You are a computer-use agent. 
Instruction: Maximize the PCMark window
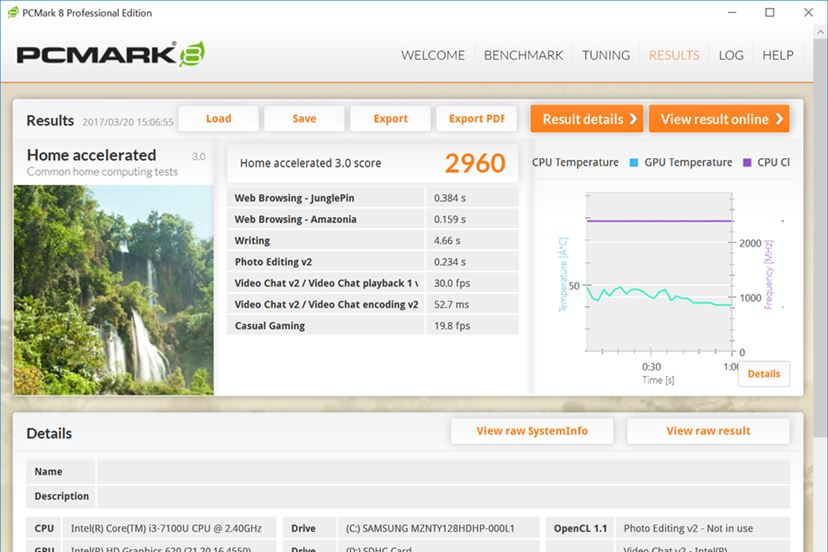click(x=770, y=12)
